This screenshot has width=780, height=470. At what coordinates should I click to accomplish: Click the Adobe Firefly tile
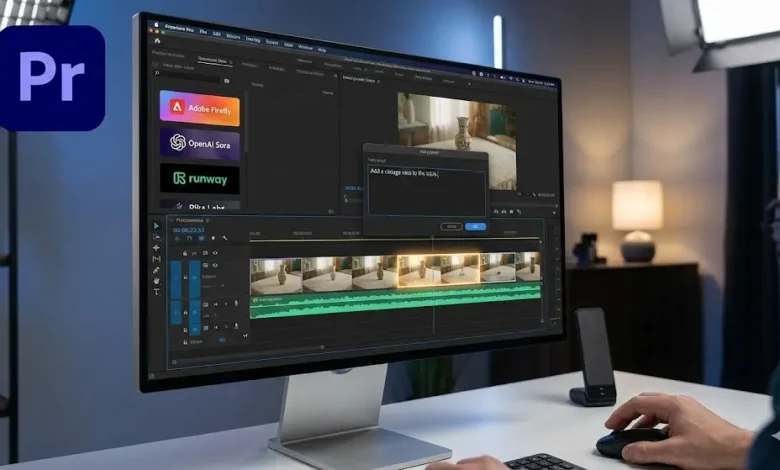click(x=199, y=108)
